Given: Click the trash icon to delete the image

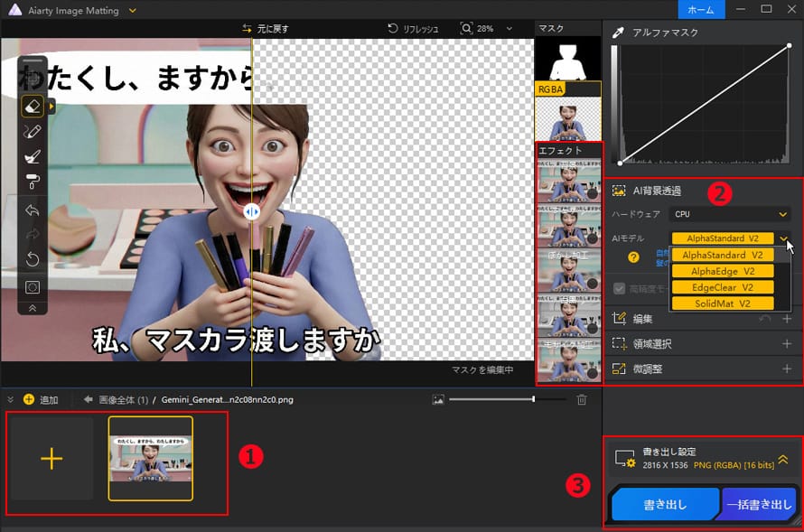Looking at the screenshot, I should 582,399.
